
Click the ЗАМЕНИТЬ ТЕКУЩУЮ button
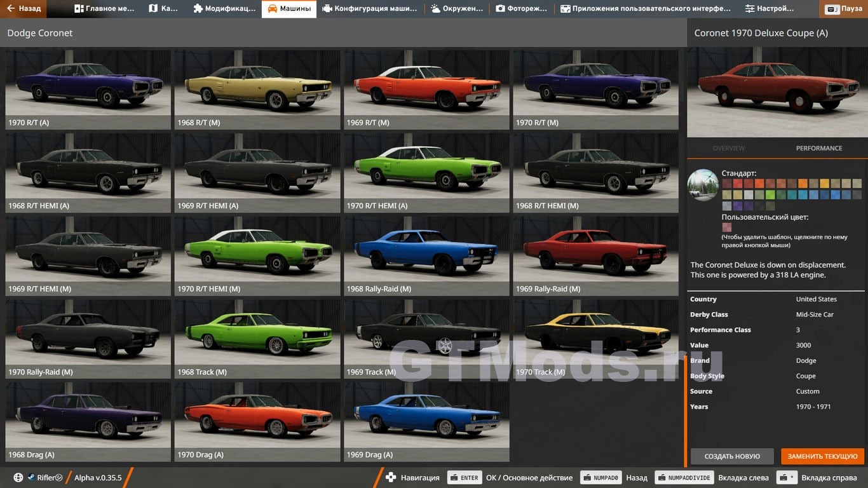pos(823,456)
